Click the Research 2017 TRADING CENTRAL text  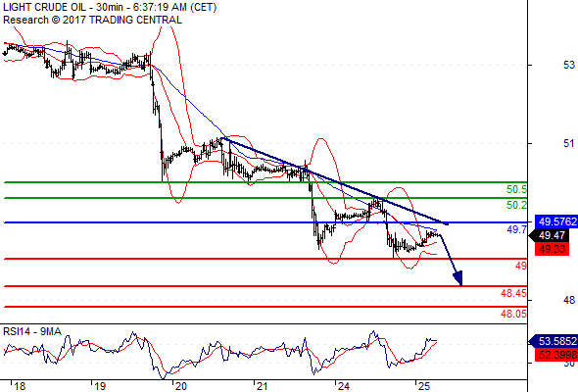pos(92,20)
